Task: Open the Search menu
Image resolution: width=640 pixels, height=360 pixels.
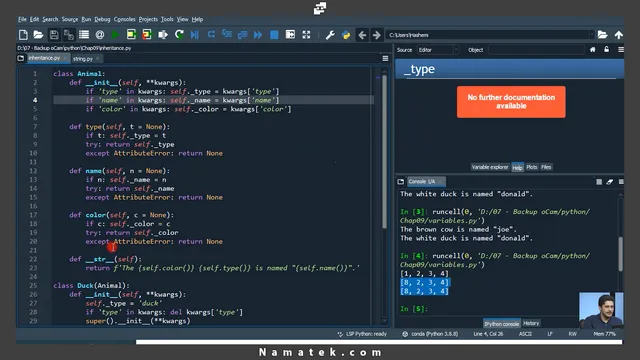Action: tap(50, 19)
